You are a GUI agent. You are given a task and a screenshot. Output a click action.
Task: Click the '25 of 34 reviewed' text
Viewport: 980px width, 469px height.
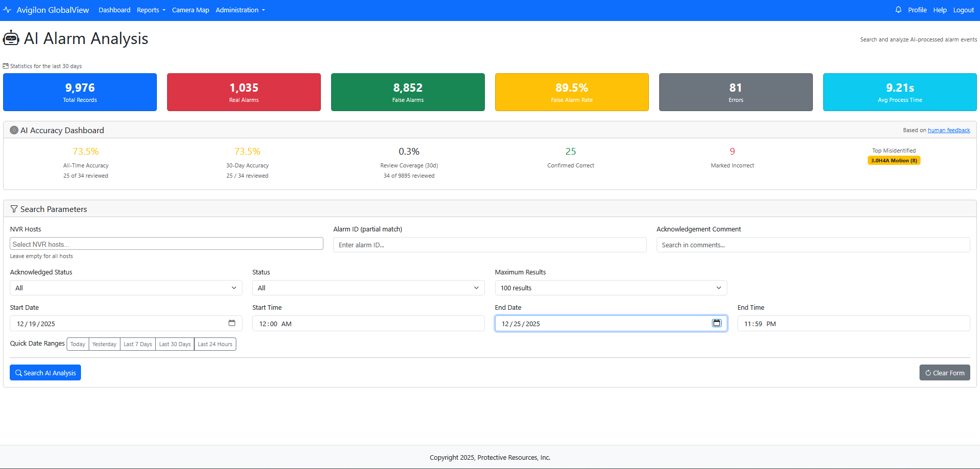pyautogui.click(x=86, y=176)
